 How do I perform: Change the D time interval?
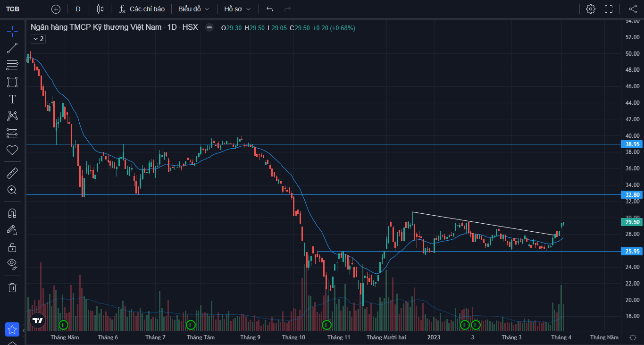point(78,9)
